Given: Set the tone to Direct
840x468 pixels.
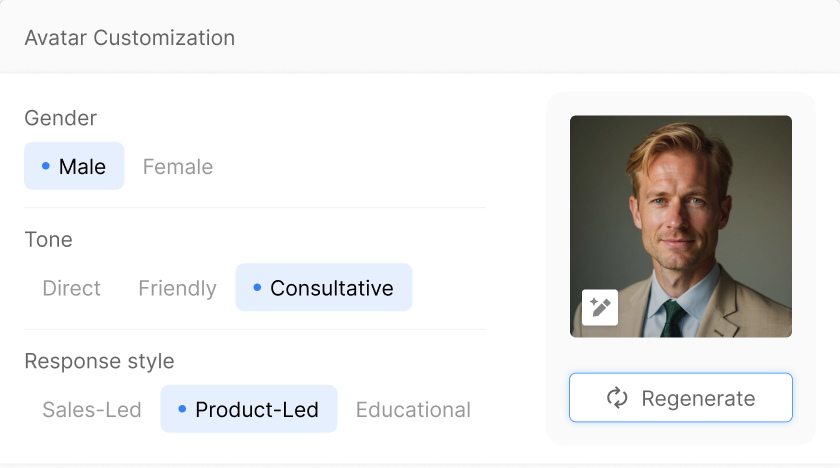Looking at the screenshot, I should click(71, 289).
